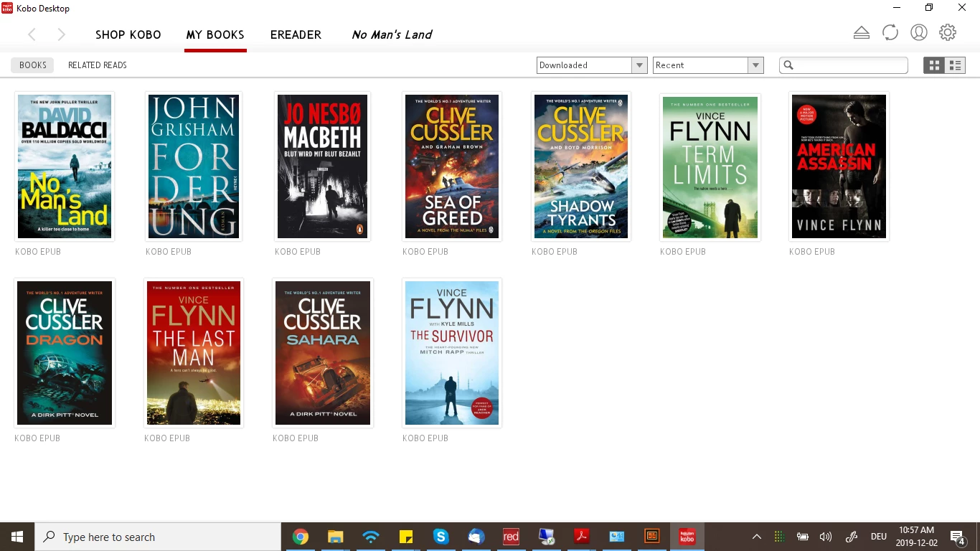Screen dimensions: 980x551
Task: Switch to list view
Action: point(955,65)
